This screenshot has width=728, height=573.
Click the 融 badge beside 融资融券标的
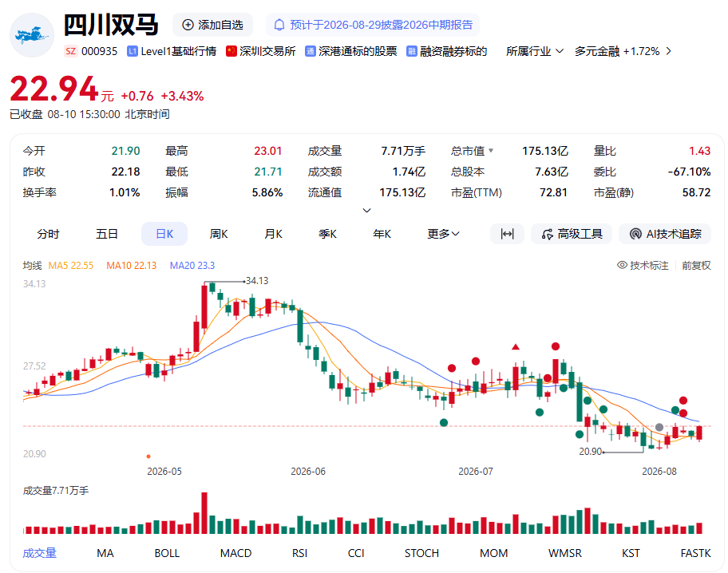click(x=411, y=51)
